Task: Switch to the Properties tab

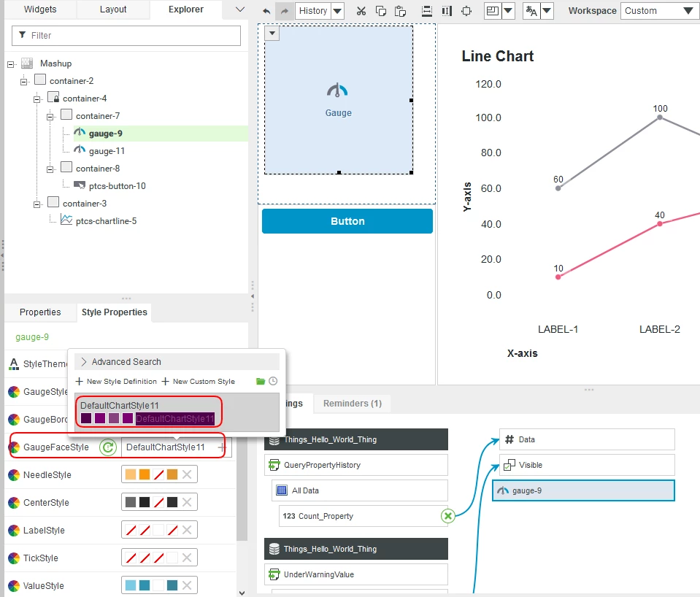Action: 40,312
